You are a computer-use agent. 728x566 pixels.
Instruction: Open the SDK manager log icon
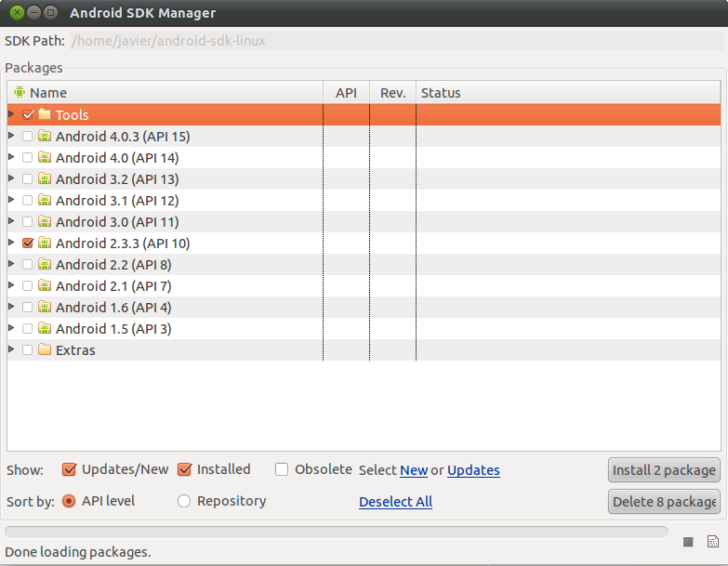712,542
